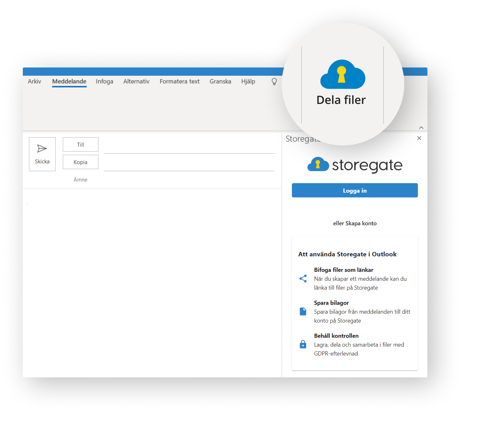This screenshot has height=423, width=504.
Task: Send the message with Skicka
Action: point(42,154)
